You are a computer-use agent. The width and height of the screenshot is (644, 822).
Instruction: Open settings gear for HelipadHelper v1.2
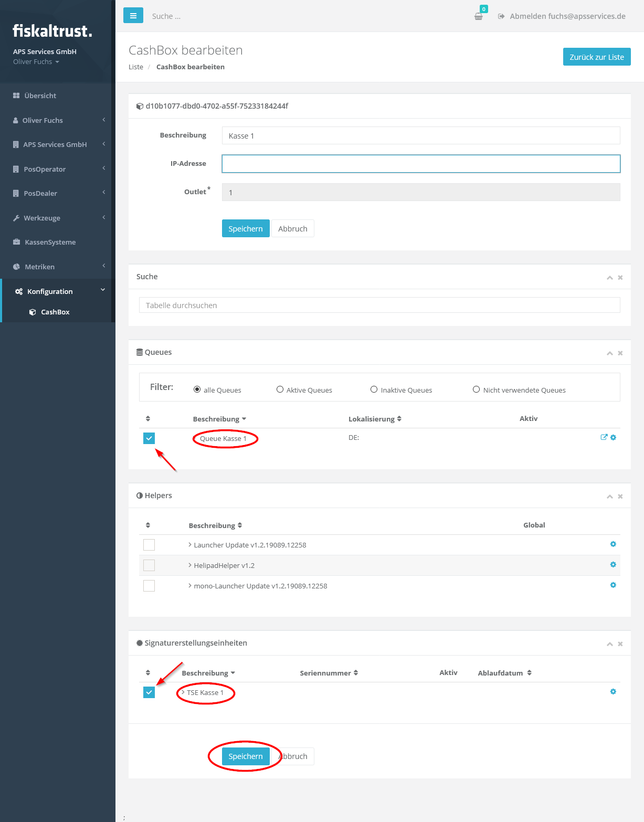click(613, 565)
